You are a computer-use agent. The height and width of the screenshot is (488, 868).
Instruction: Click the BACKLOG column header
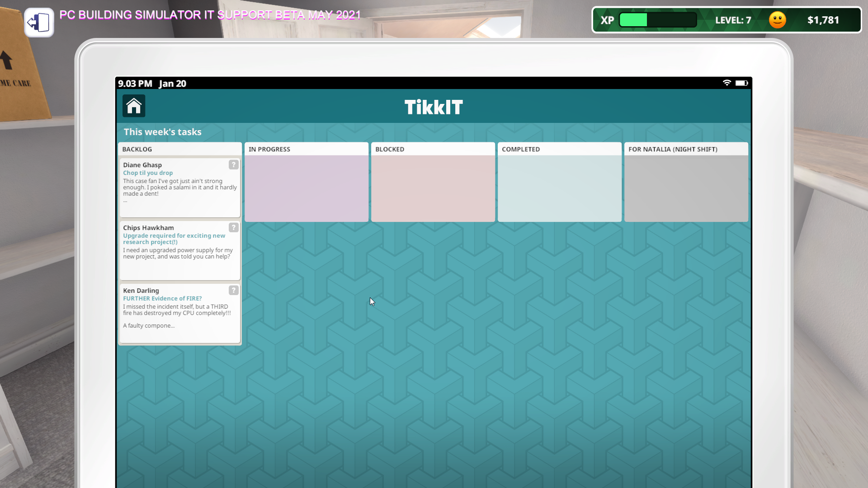137,150
